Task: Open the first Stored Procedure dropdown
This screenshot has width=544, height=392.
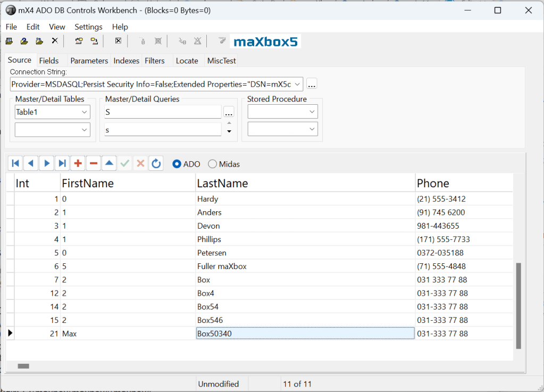Action: pos(312,112)
